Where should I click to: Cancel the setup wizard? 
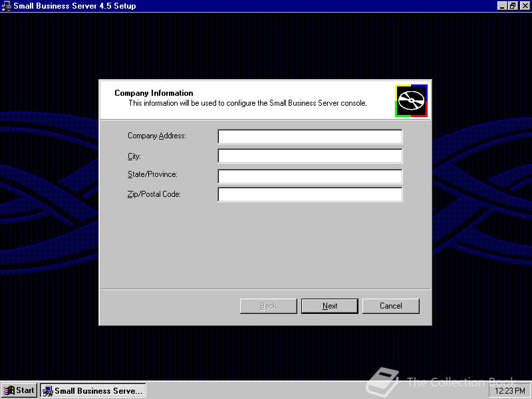click(391, 306)
